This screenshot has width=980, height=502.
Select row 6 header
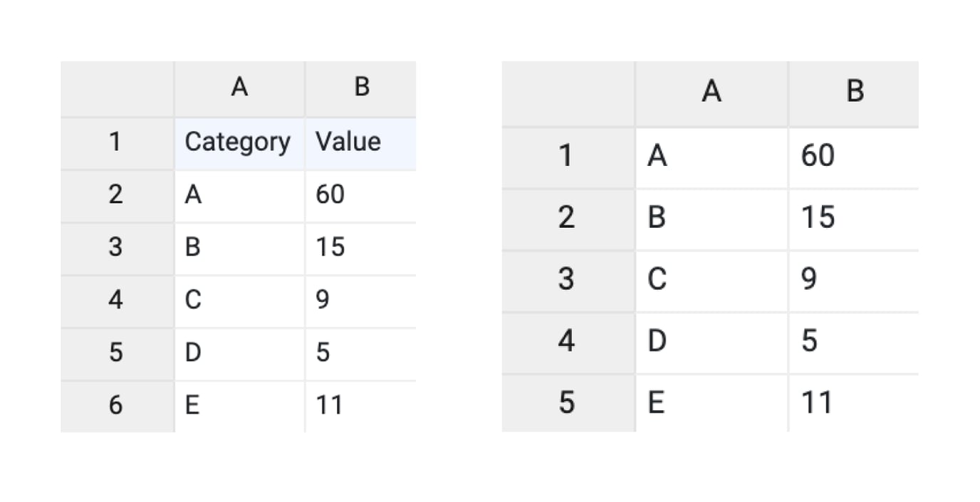116,405
